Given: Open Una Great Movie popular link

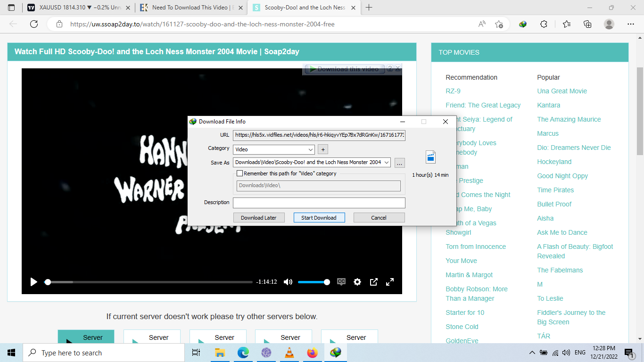Looking at the screenshot, I should (x=562, y=91).
